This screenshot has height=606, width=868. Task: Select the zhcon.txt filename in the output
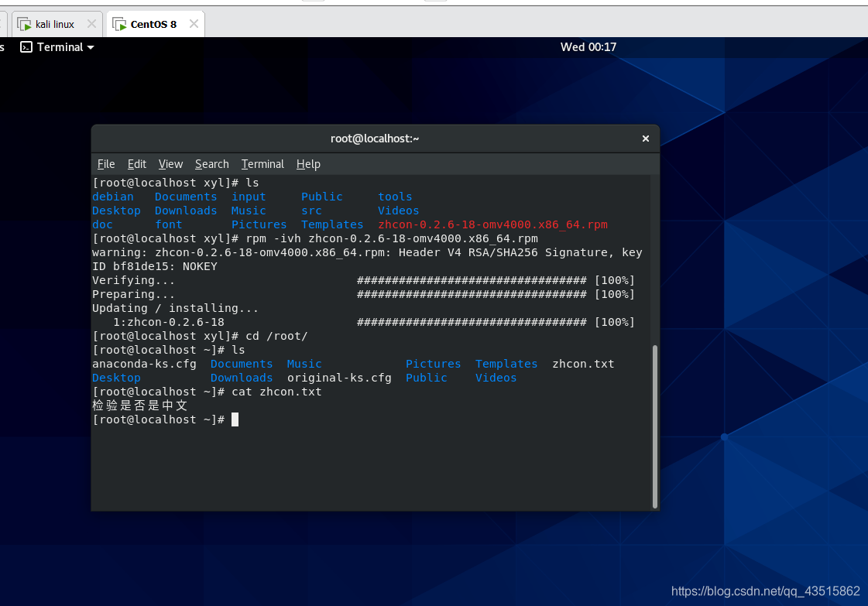pos(583,364)
